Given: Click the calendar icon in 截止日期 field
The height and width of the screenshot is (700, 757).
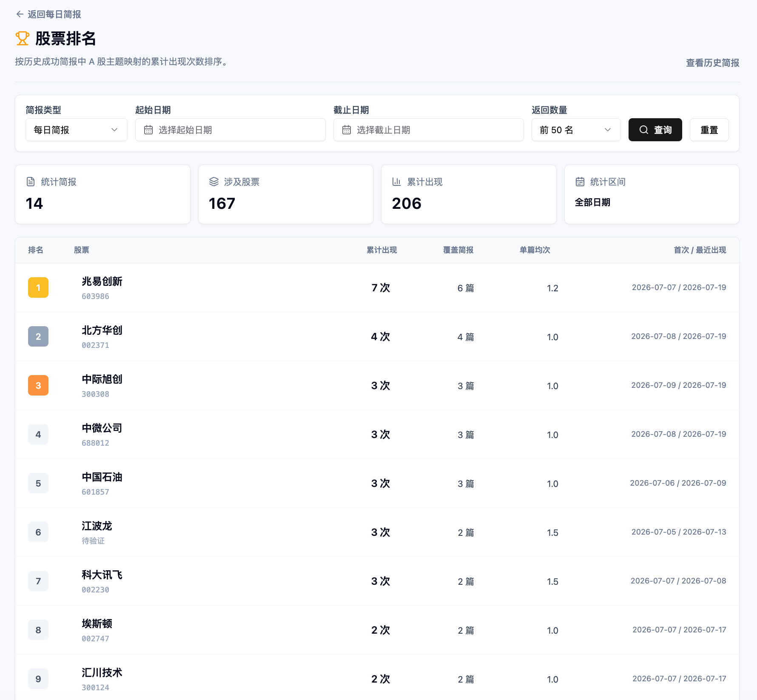Looking at the screenshot, I should [x=347, y=130].
